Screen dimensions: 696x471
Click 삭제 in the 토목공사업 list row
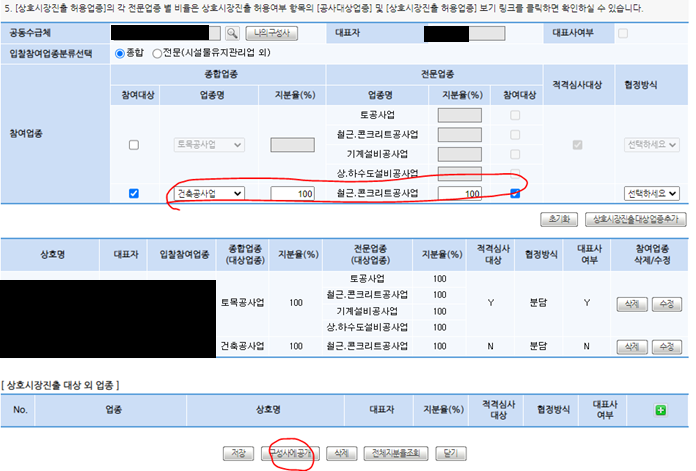pyautogui.click(x=632, y=304)
